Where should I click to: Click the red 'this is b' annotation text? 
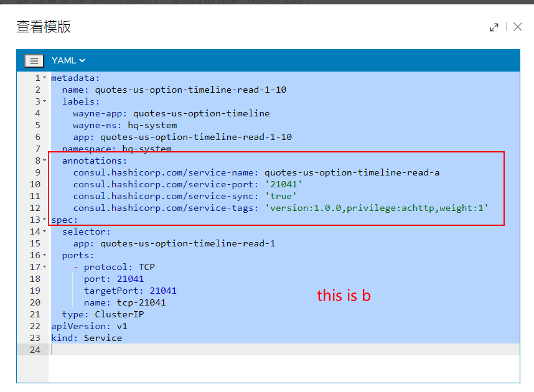[x=344, y=296]
